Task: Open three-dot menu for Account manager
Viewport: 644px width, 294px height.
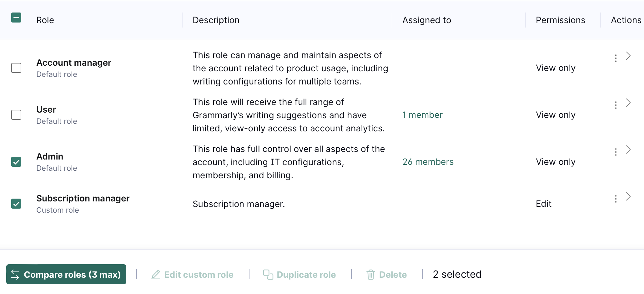Action: (x=616, y=58)
